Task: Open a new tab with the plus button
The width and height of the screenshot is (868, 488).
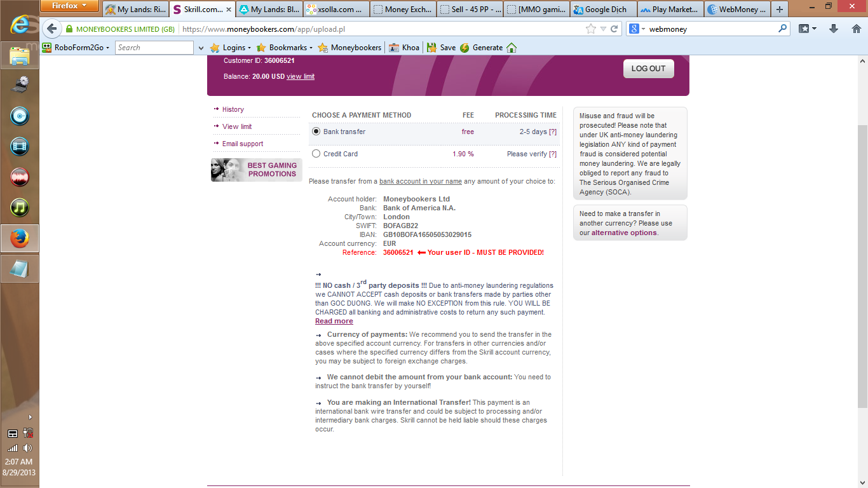Action: point(780,10)
